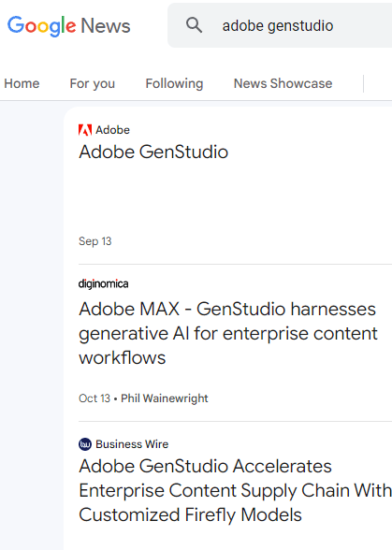
Task: Click the Business Wire logo icon
Action: point(85,444)
